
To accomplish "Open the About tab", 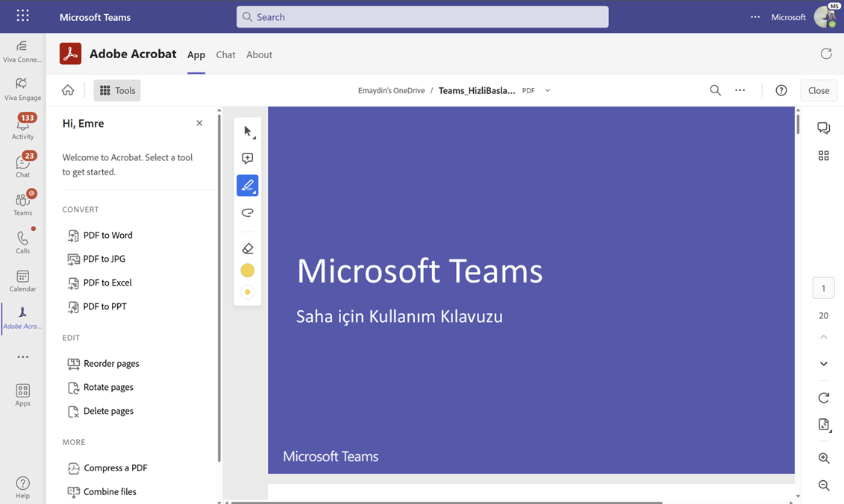I will pyautogui.click(x=259, y=54).
